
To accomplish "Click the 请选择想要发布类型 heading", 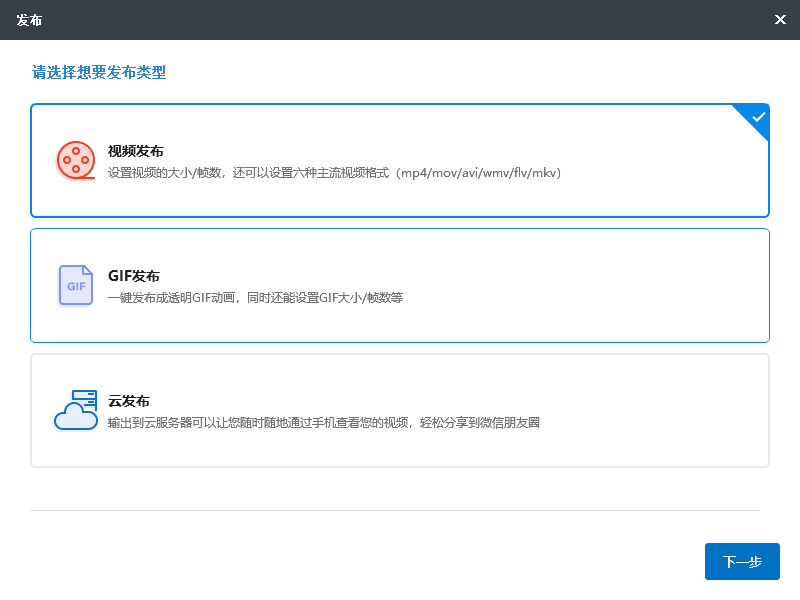I will coord(99,72).
